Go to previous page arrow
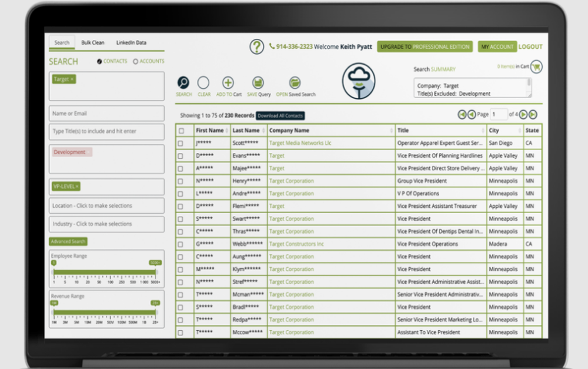Screen dimensions: 588x369 [x=472, y=115]
